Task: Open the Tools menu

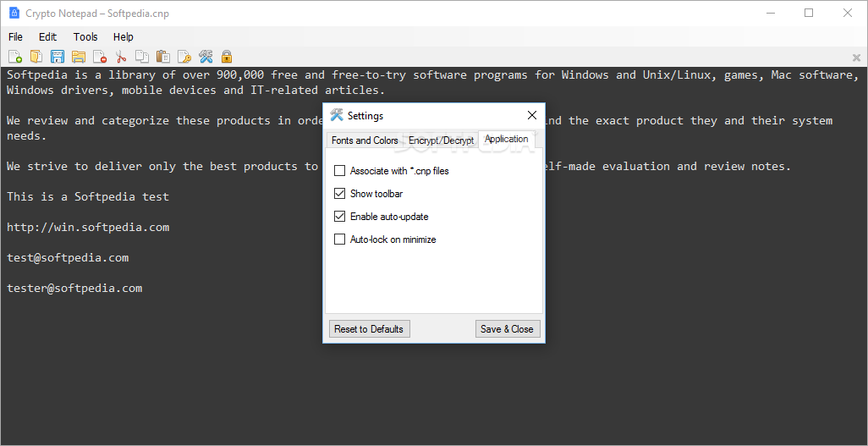Action: pyautogui.click(x=85, y=37)
